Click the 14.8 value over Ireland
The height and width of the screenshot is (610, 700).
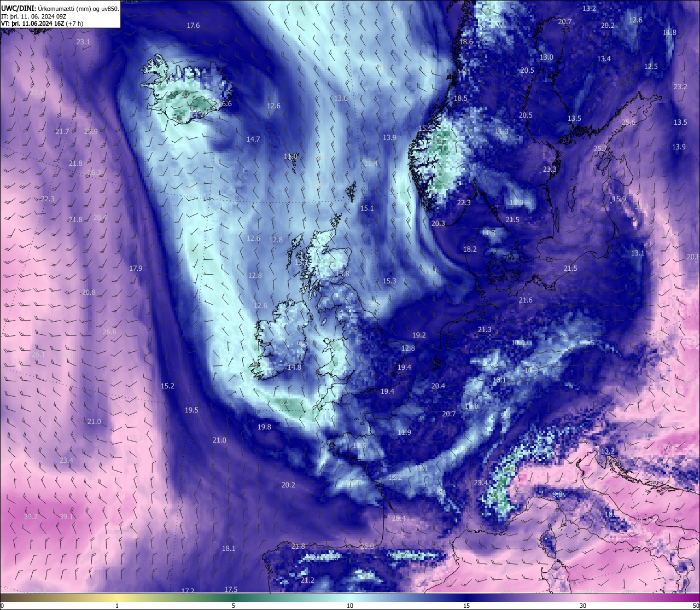(x=294, y=368)
